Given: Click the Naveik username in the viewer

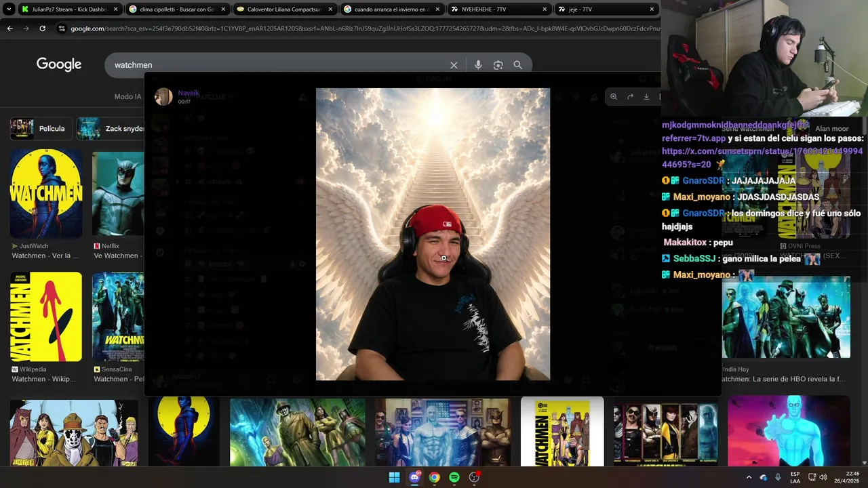Looking at the screenshot, I should pyautogui.click(x=188, y=93).
